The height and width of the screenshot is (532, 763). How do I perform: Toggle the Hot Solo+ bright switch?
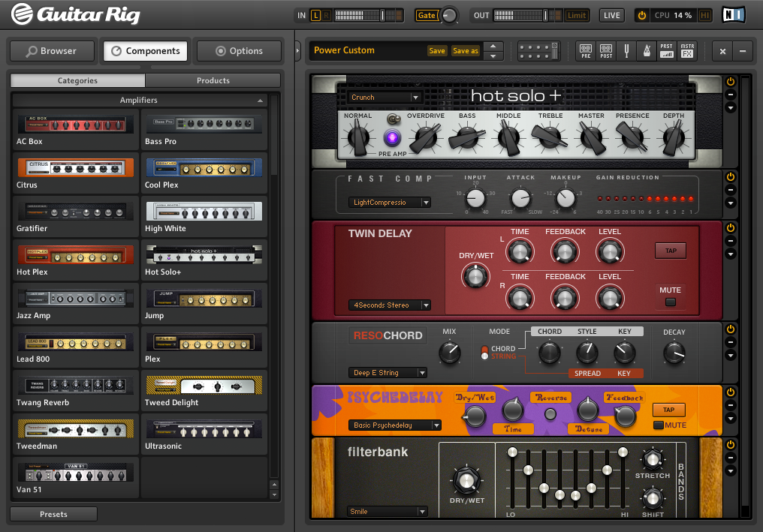pos(394,119)
